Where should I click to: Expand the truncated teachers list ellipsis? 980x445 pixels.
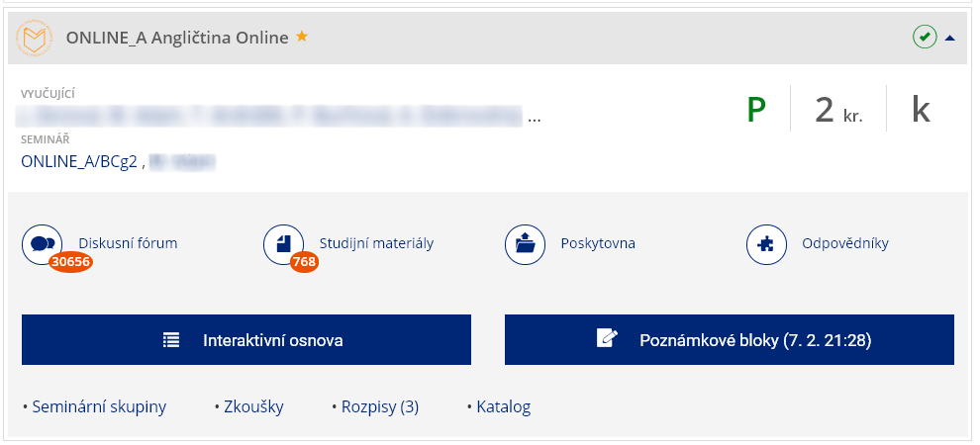click(x=535, y=118)
